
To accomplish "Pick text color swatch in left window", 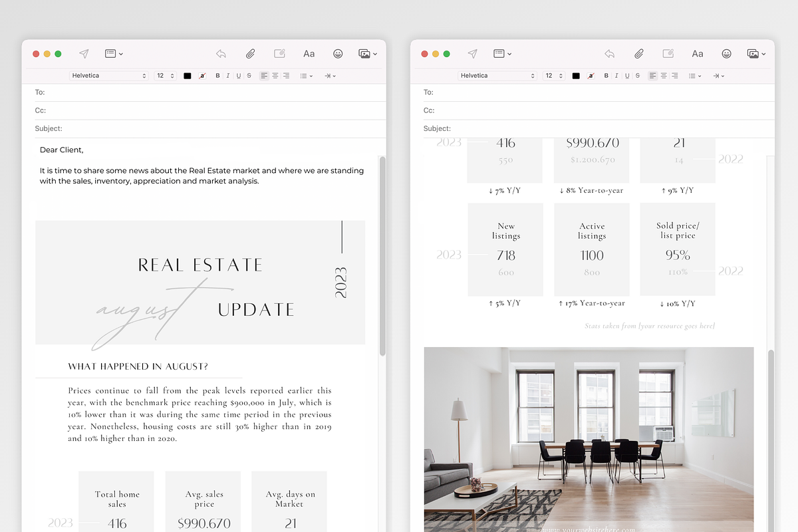I will [188, 76].
